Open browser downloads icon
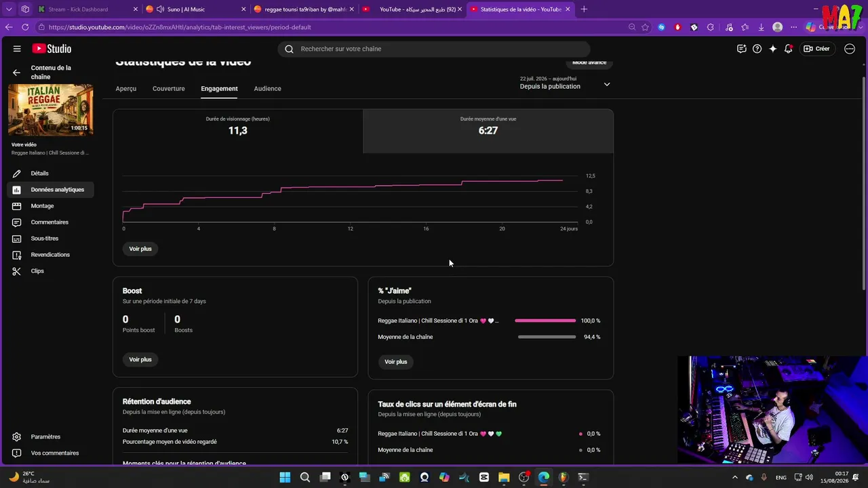The width and height of the screenshot is (868, 488). click(x=761, y=27)
